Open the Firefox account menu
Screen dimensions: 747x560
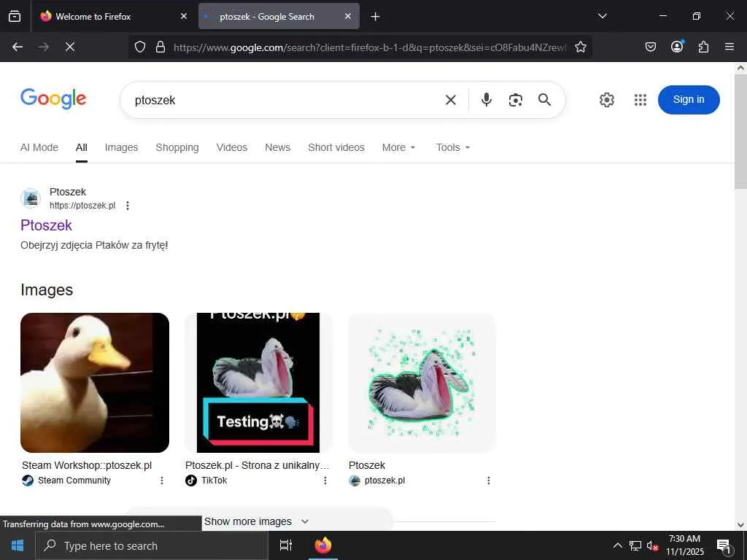[677, 46]
